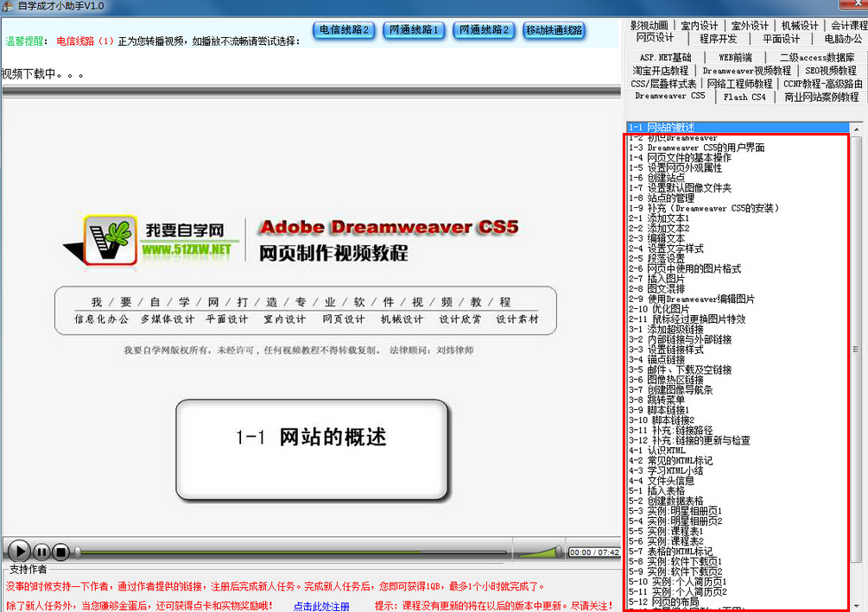Select lesson 2-4 设置文字样式
The image size is (868, 612).
(x=738, y=249)
